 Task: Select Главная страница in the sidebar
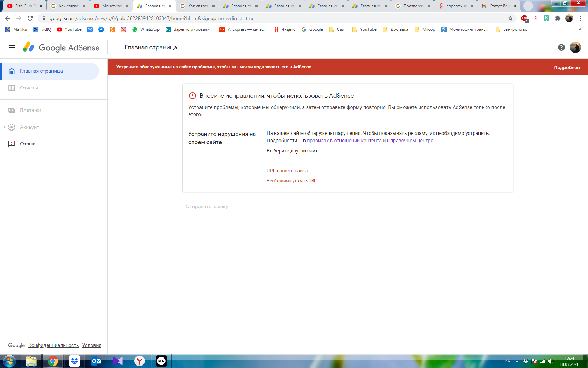(x=50, y=71)
